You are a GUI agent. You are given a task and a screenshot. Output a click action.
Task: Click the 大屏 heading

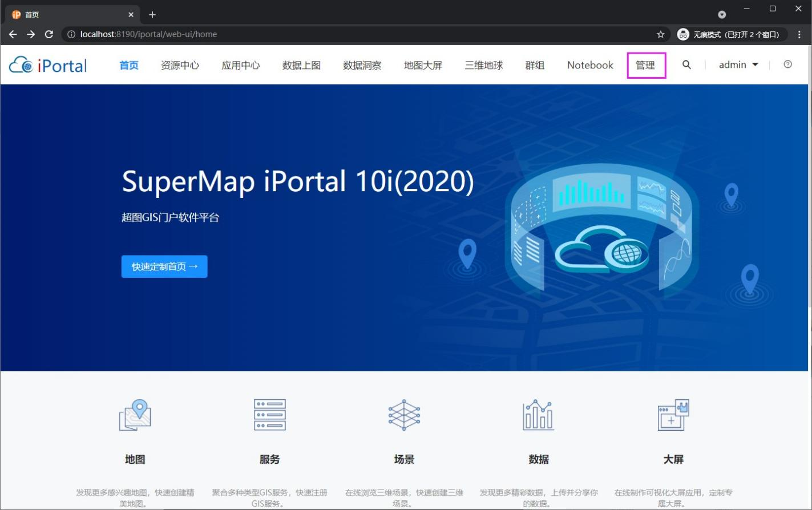click(x=673, y=459)
